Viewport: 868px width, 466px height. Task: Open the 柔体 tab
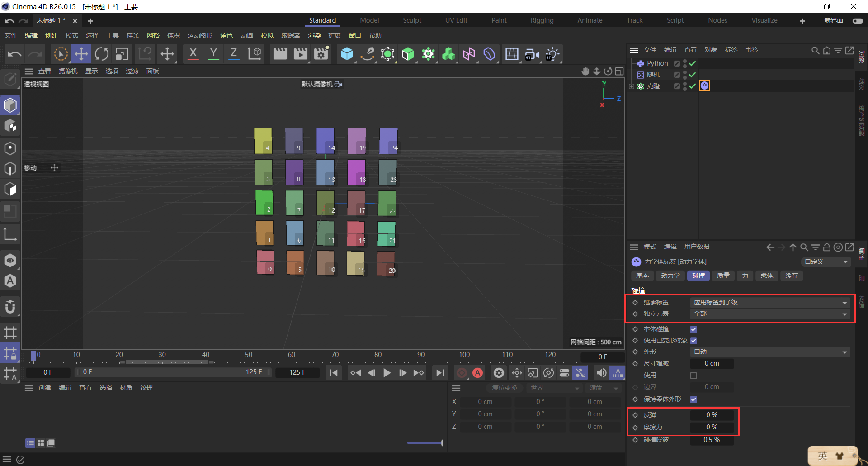pos(767,276)
